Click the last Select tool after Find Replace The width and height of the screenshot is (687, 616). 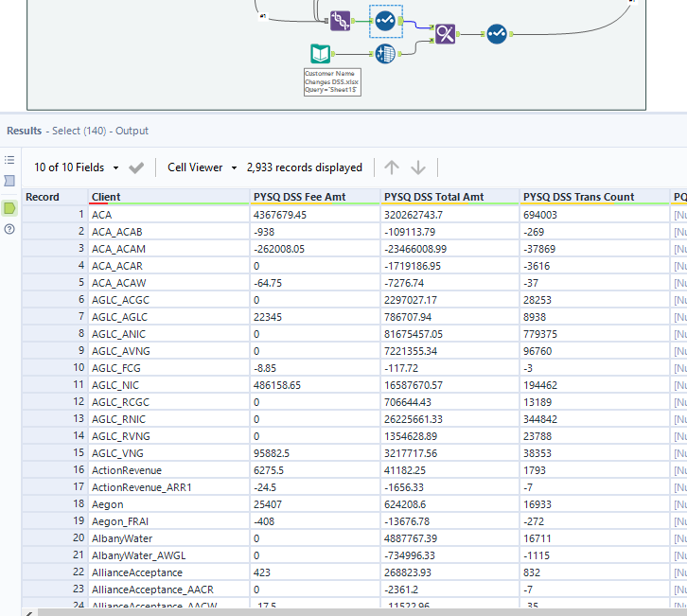pyautogui.click(x=497, y=35)
